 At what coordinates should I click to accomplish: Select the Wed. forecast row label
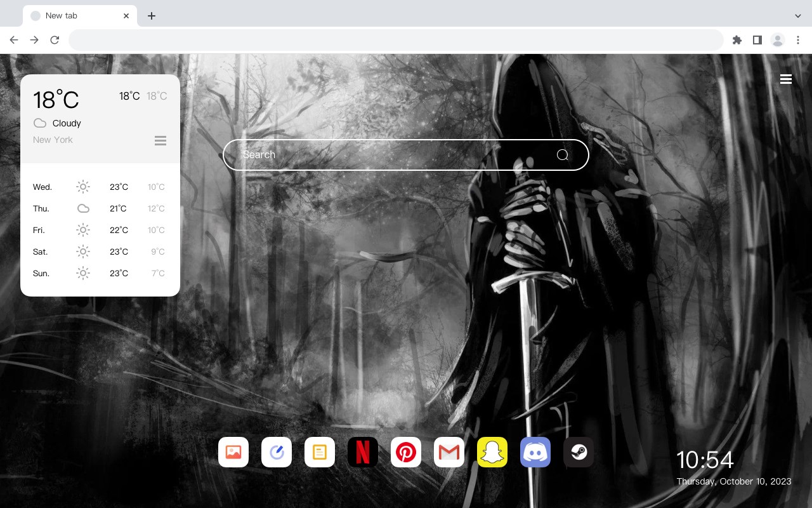click(43, 187)
